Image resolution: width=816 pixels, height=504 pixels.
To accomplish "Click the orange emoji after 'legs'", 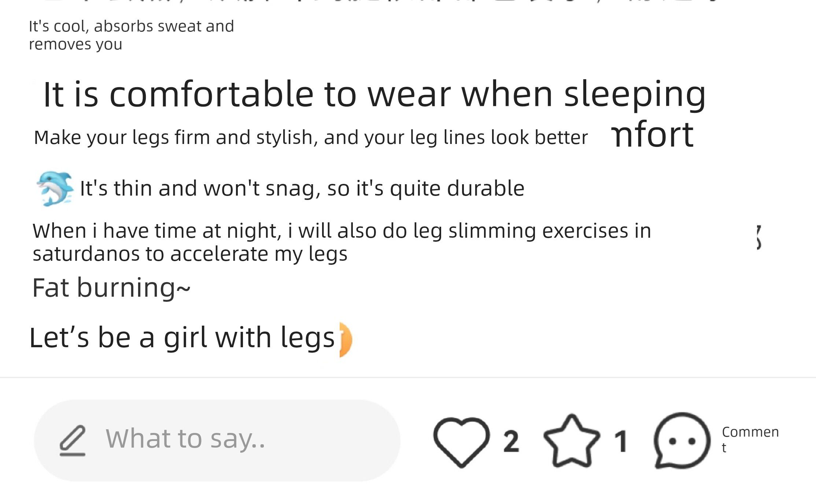I will (x=346, y=339).
